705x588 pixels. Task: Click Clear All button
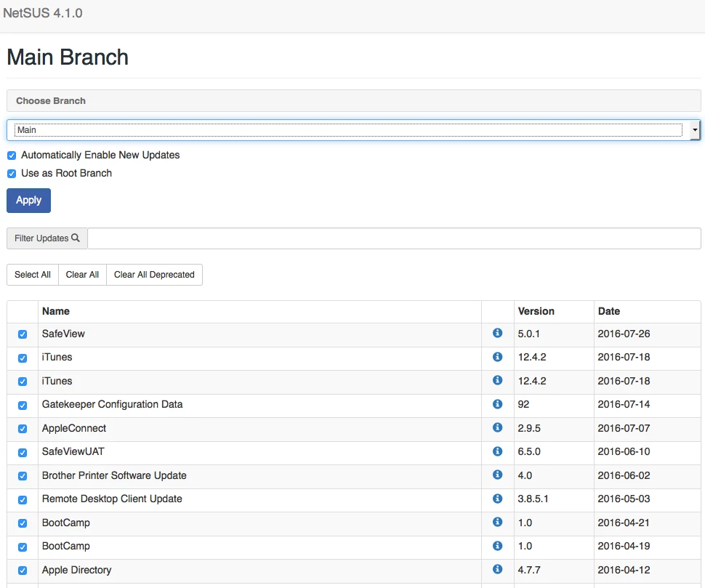coord(82,275)
